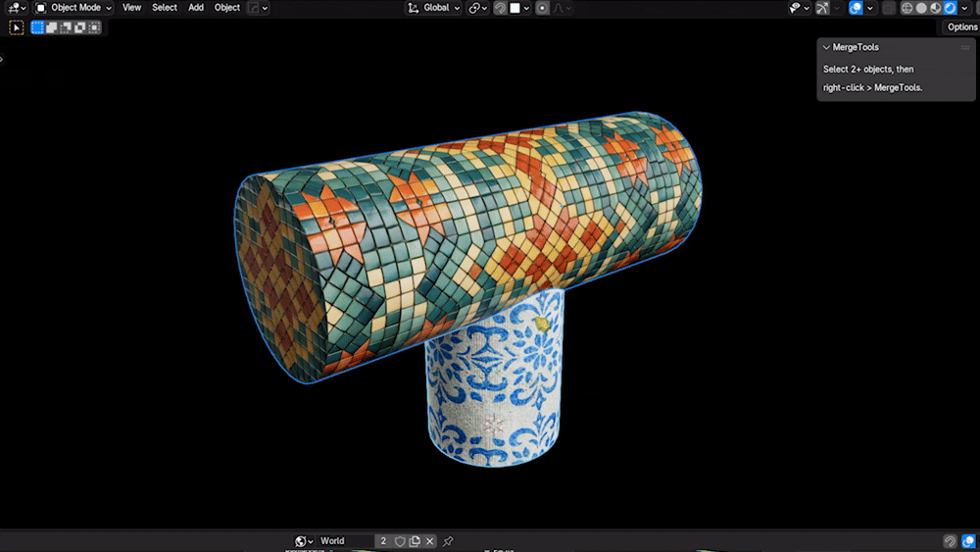This screenshot has width=980, height=552.
Task: Duplicate the World datablock with the copy icon
Action: 415,541
